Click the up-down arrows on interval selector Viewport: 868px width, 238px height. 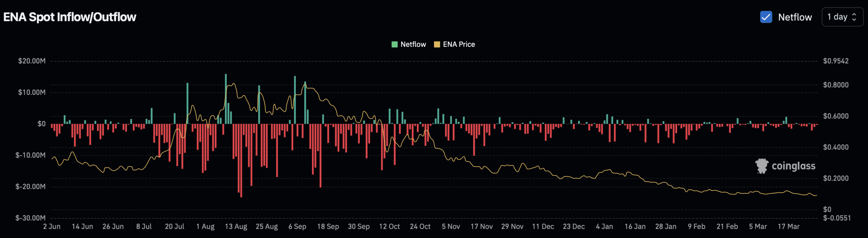[x=854, y=17]
